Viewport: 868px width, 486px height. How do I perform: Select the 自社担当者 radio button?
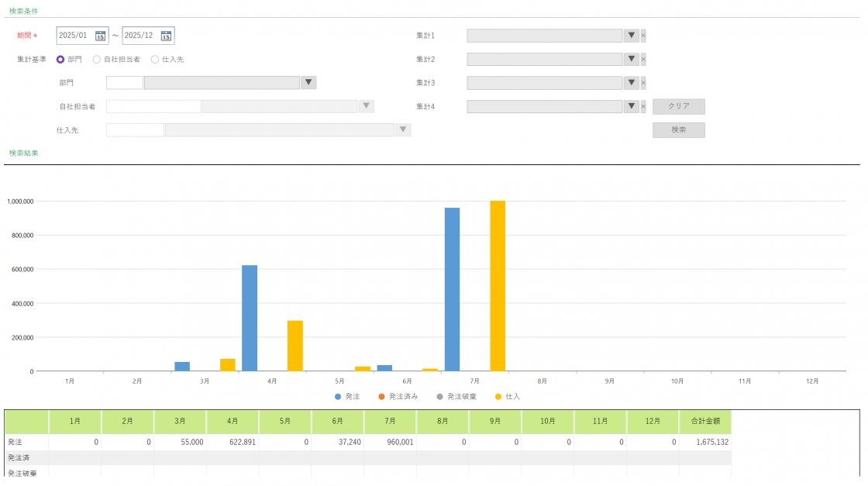point(97,60)
